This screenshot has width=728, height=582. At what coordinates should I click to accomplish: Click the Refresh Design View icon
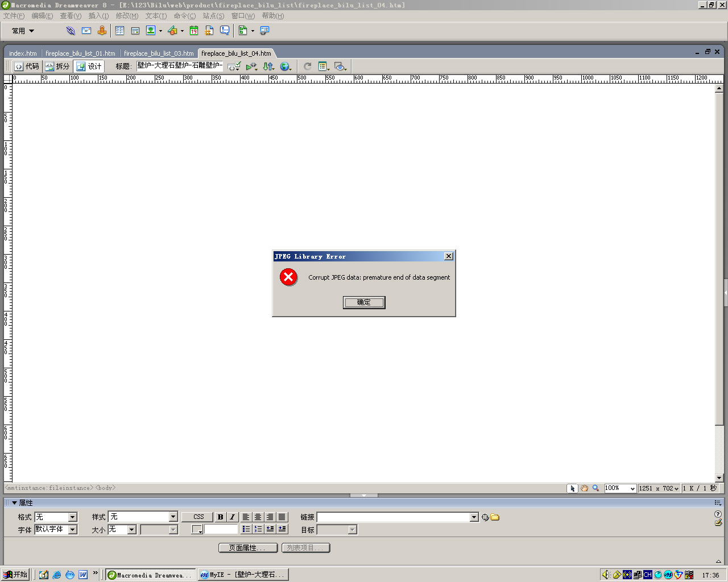pos(307,66)
